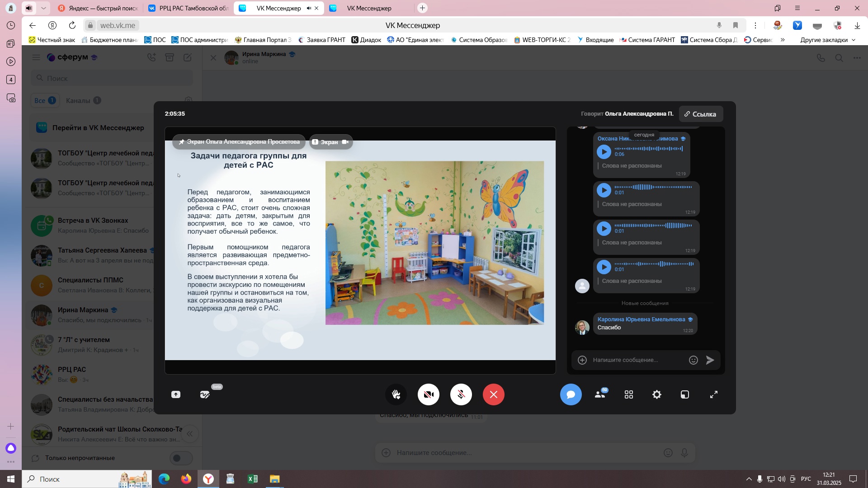Reload the current page
868x488 pixels.
[x=72, y=25]
